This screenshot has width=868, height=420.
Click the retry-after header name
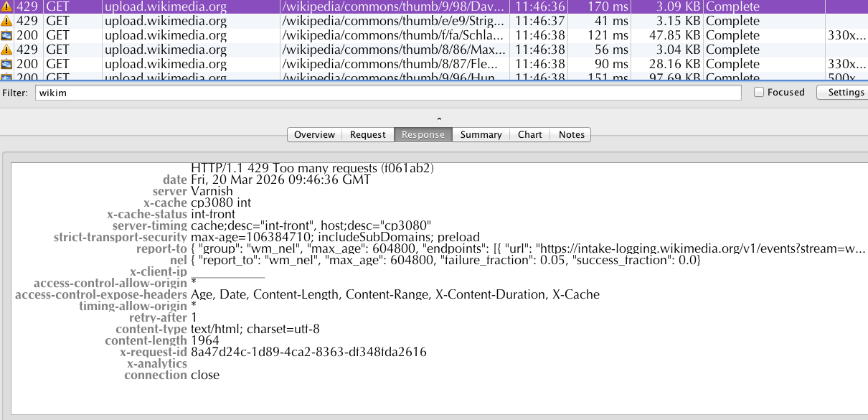(159, 317)
